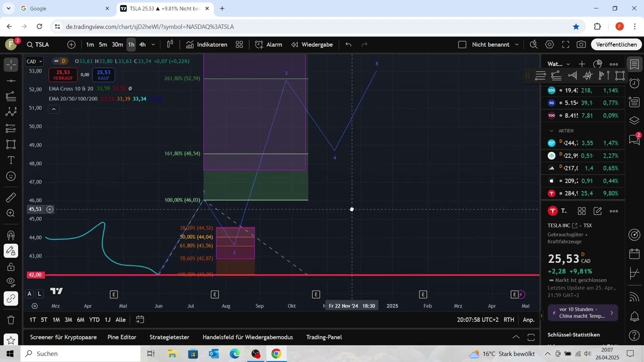Screen dimensions: 644x362
Task: Toggle auto scale 'A' button
Action: [29, 294]
